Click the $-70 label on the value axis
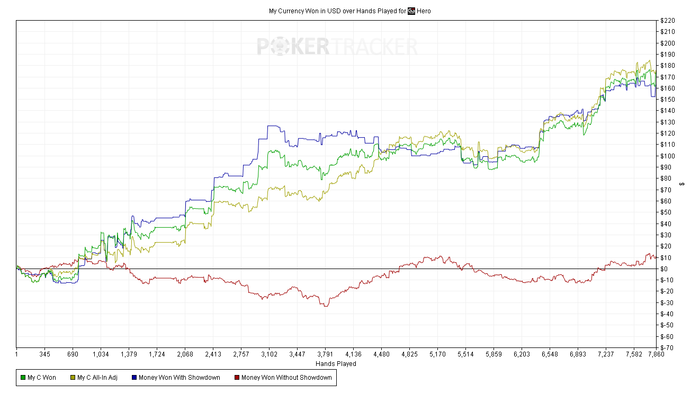Image resolution: width=700 pixels, height=393 pixels. [x=668, y=348]
